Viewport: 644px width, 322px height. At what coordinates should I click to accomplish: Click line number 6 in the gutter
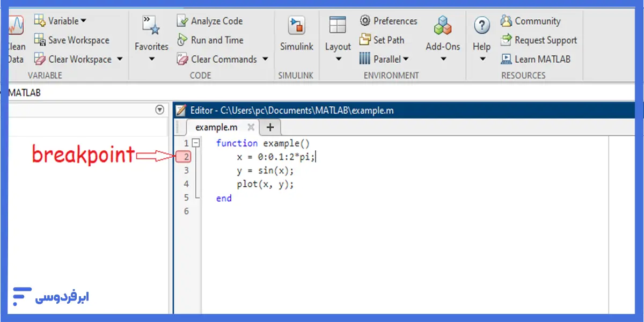tap(186, 211)
